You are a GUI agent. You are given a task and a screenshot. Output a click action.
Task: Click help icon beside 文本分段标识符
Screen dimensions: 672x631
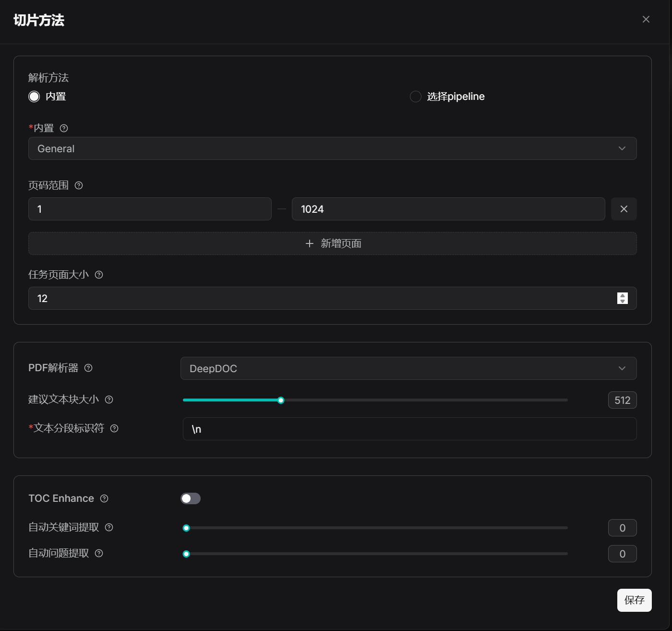[114, 428]
